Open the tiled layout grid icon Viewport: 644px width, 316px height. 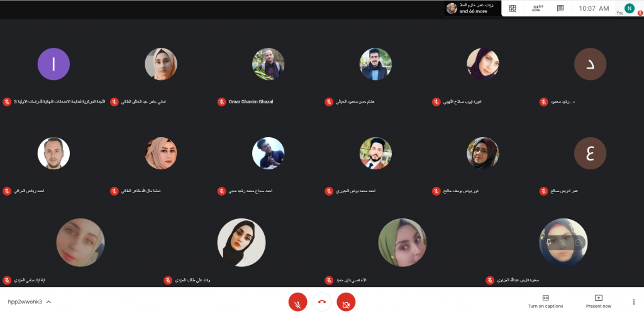512,8
